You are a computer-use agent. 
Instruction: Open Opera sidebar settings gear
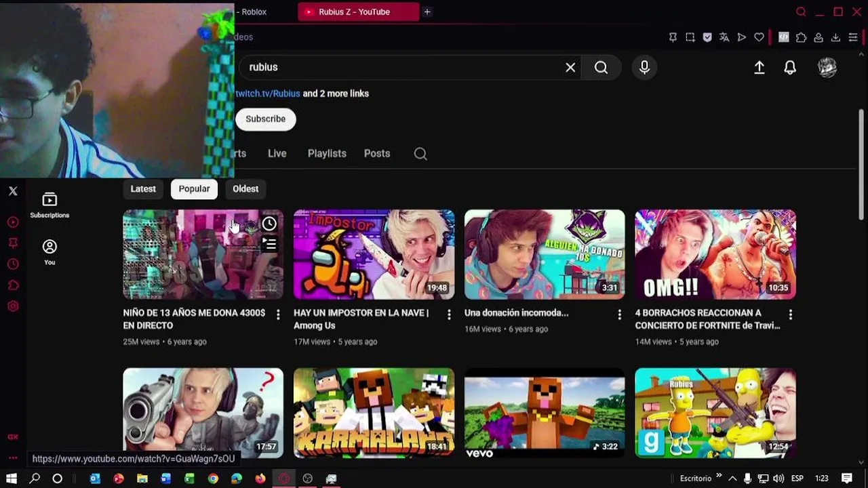(x=13, y=306)
